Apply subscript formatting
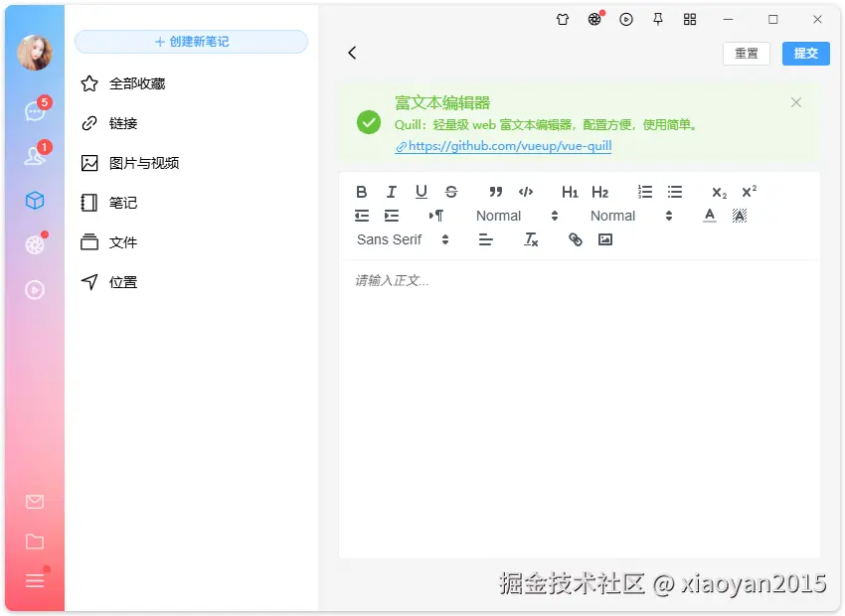The image size is (845, 616). (719, 192)
